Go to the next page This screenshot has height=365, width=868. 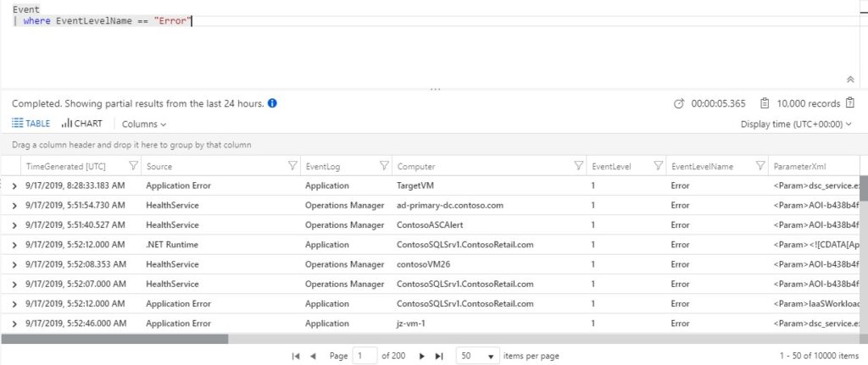[422, 357]
